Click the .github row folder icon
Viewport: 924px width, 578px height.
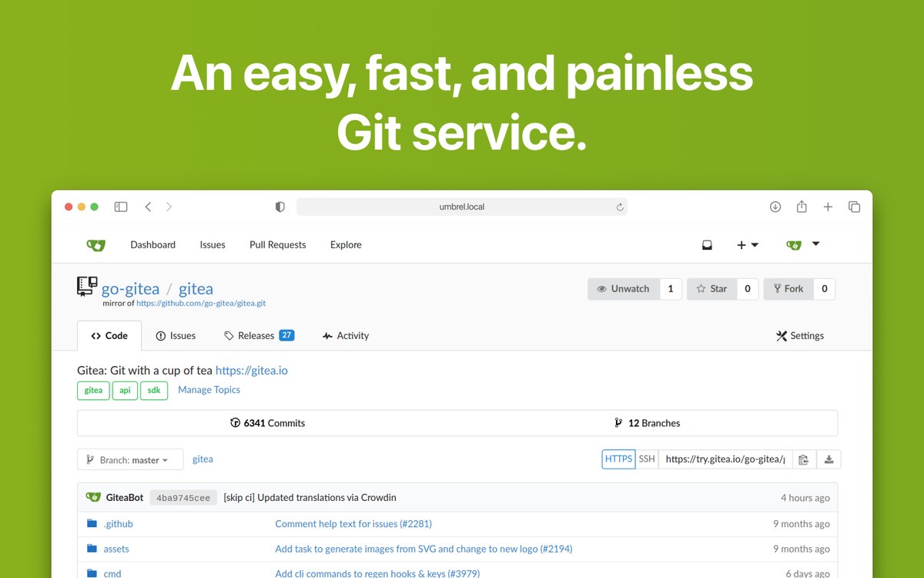(x=92, y=523)
